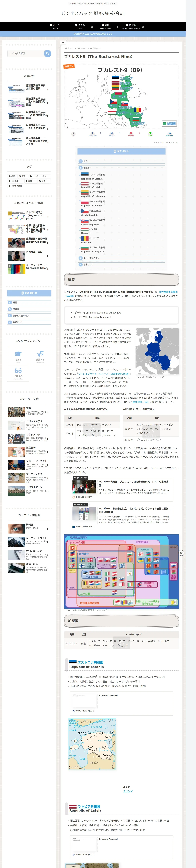Open 知識 in the top navigation
196x868 pixels.
click(105, 27)
